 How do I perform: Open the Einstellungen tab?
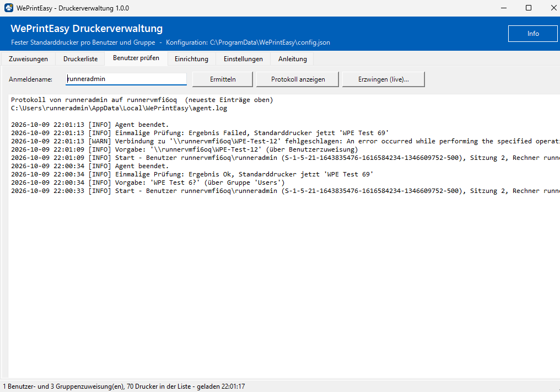click(243, 59)
